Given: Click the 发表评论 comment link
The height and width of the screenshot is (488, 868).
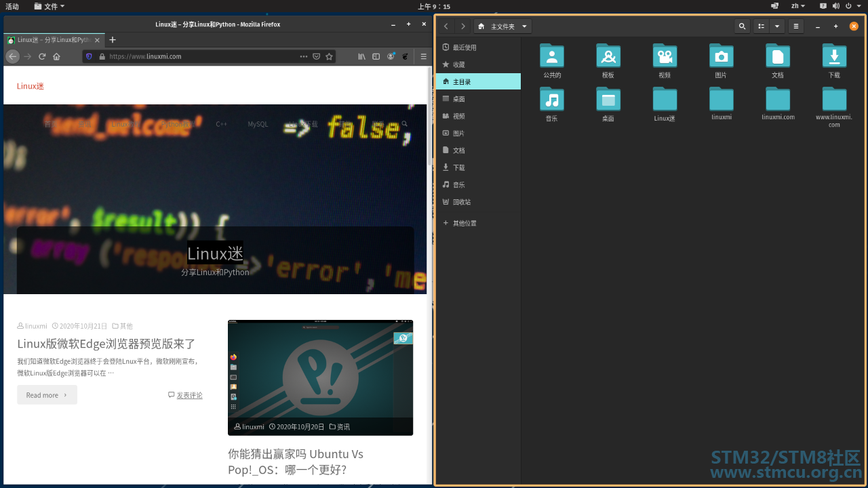Looking at the screenshot, I should click(x=189, y=395).
